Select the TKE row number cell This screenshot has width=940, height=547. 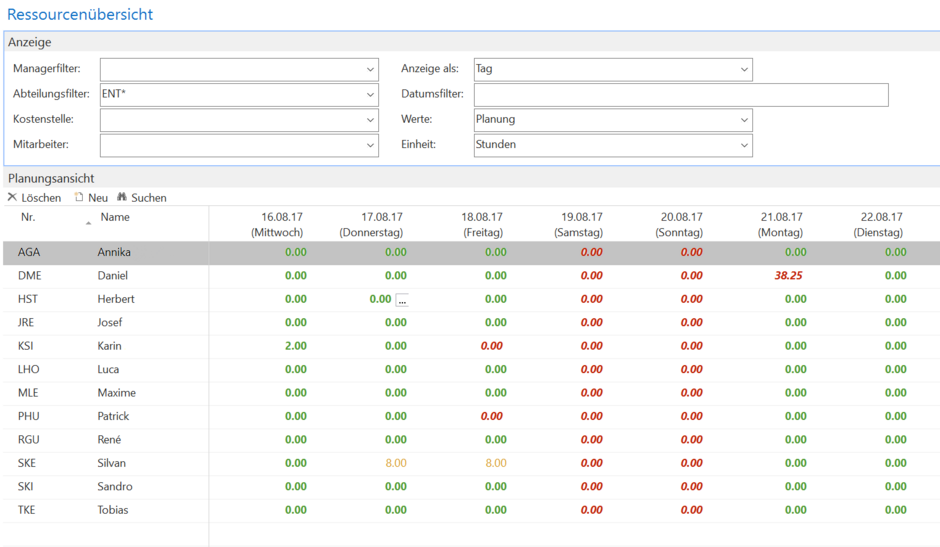click(26, 510)
